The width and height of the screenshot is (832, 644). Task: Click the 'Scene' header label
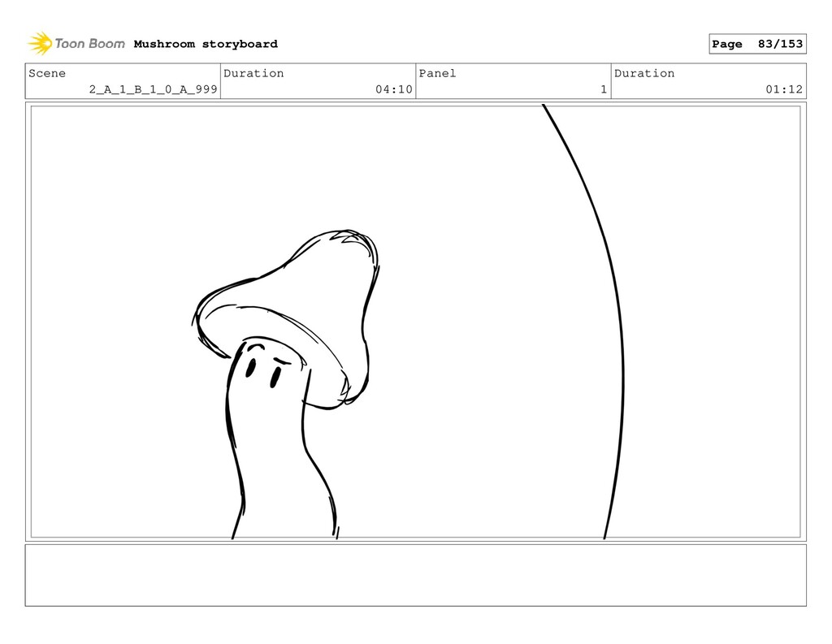click(x=47, y=73)
